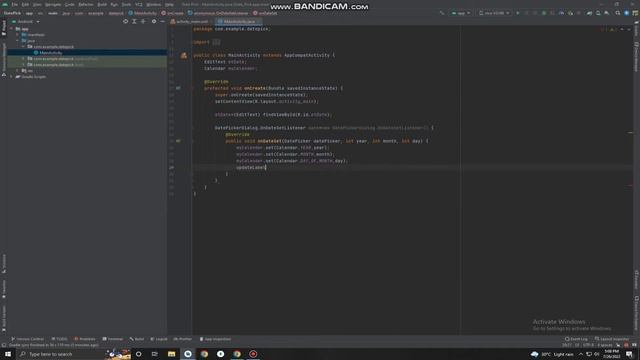This screenshot has width=640, height=360.
Task: Click in the updateLabel code line
Action: 251,167
